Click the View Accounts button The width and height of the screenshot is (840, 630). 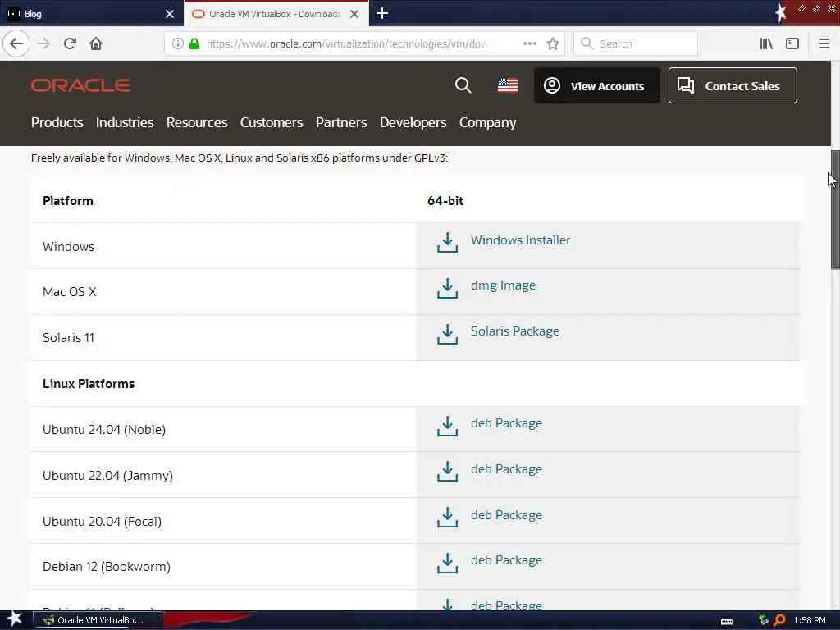[x=597, y=85]
